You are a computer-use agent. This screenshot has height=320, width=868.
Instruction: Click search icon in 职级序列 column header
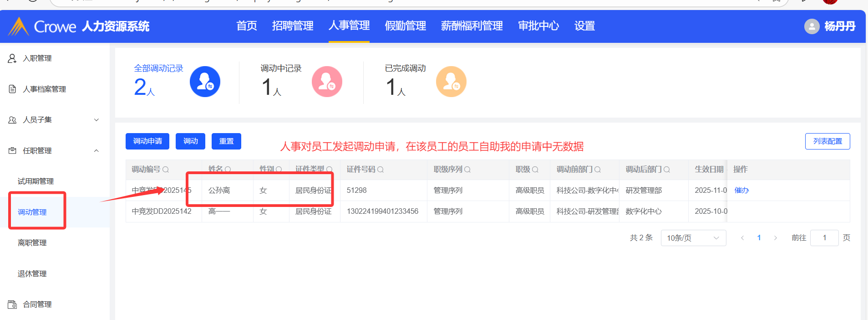[467, 170]
